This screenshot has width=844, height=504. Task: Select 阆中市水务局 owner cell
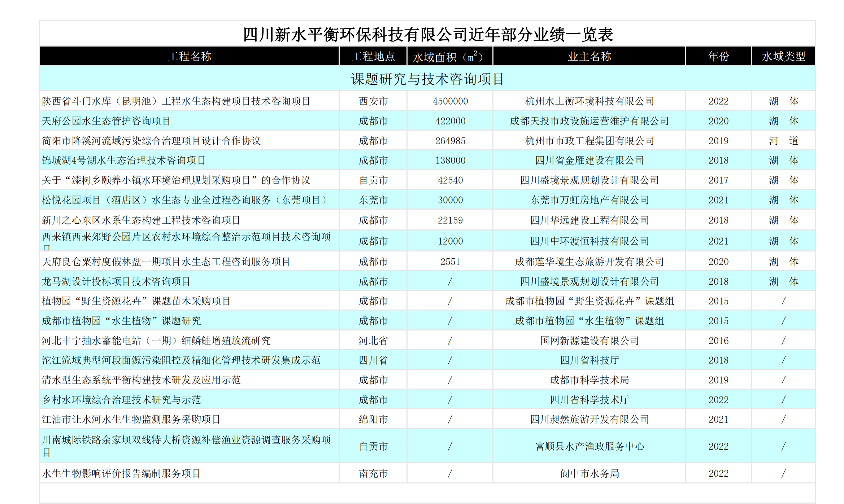pyautogui.click(x=588, y=473)
